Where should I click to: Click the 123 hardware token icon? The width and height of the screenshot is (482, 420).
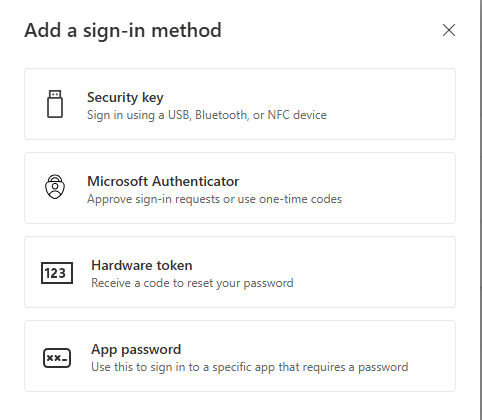(x=57, y=273)
